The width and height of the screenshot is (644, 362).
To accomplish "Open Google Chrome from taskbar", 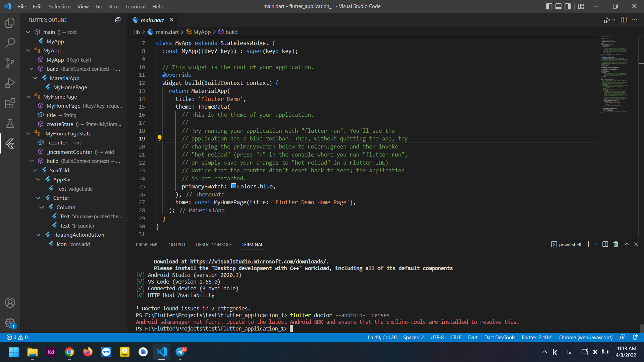I will pos(69,352).
